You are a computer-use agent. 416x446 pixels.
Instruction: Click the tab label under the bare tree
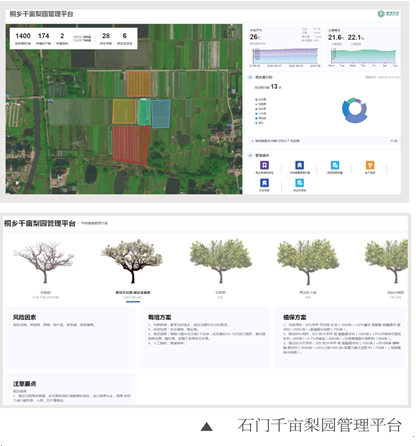pyautogui.click(x=45, y=293)
